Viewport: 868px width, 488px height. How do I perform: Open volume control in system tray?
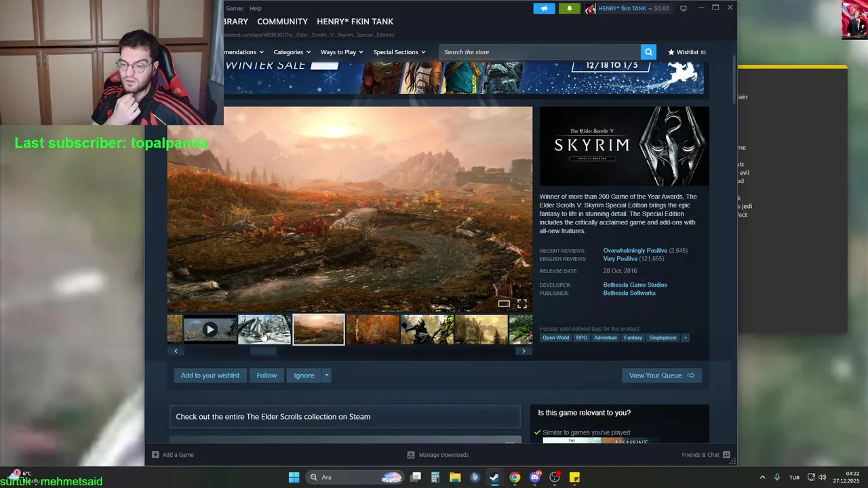point(823,477)
